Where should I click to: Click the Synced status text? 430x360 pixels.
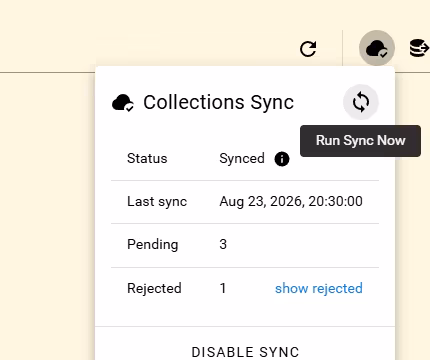click(x=242, y=158)
